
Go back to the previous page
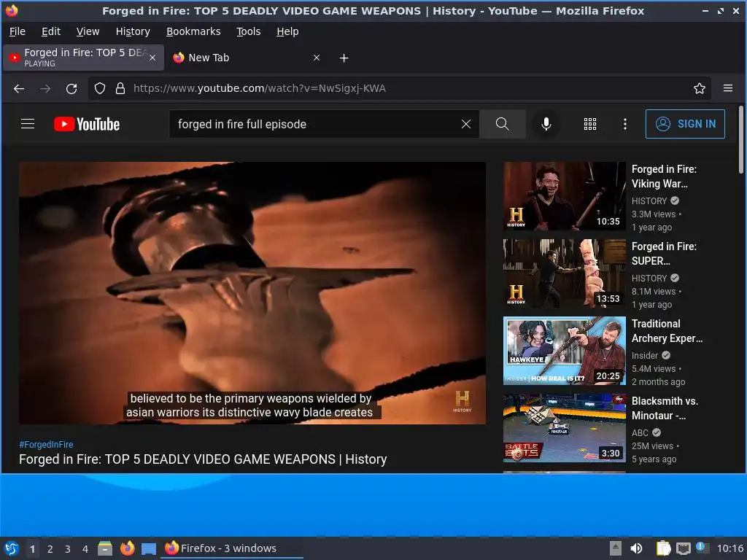[x=18, y=88]
